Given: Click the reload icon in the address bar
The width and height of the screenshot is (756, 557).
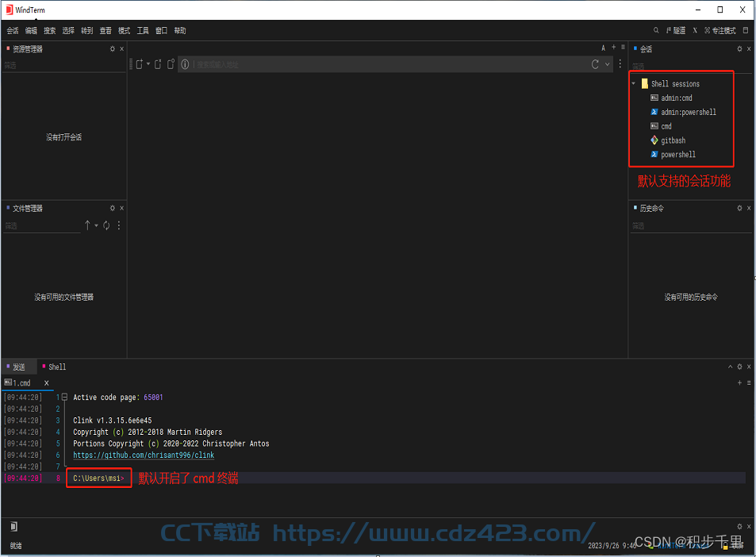Looking at the screenshot, I should coord(596,64).
